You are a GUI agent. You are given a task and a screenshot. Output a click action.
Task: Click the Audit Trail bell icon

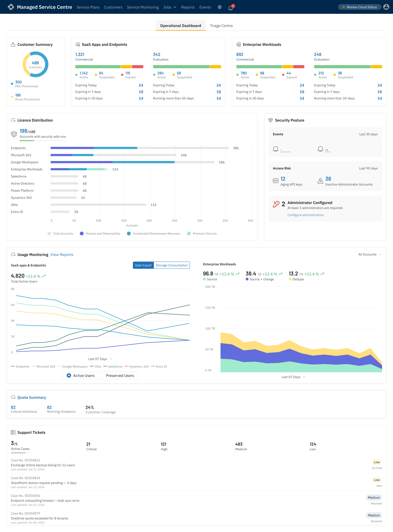click(320, 149)
